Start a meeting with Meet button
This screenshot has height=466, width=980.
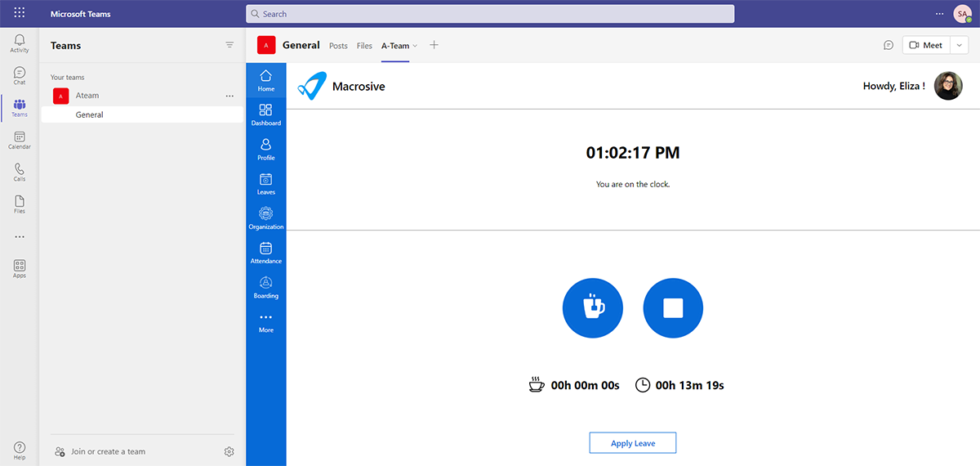[925, 46]
